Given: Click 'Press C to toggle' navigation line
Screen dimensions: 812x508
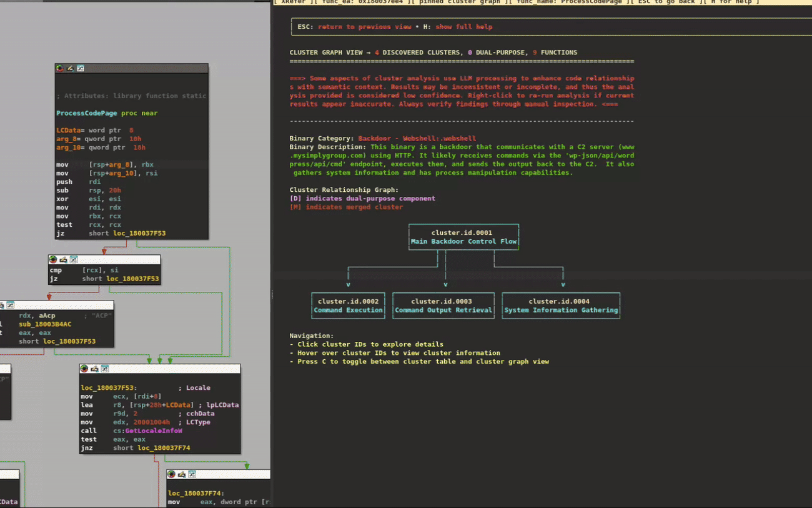Looking at the screenshot, I should 419,362.
